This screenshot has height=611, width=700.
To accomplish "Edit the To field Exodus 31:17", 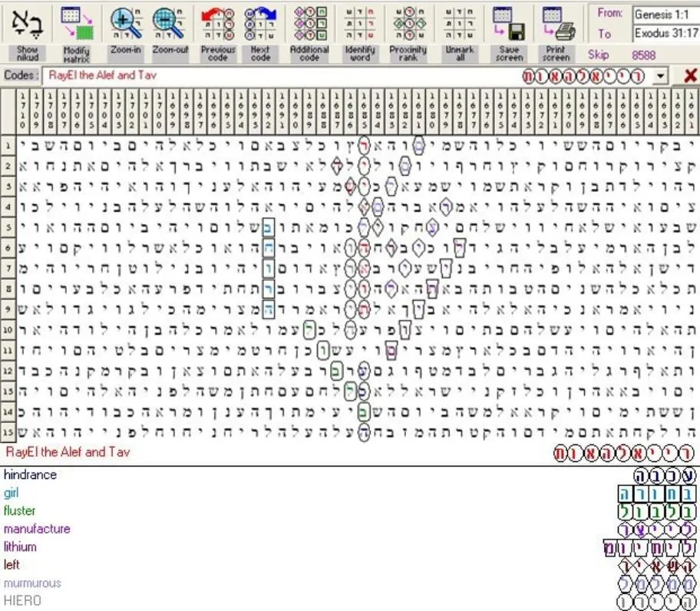I will tap(665, 33).
